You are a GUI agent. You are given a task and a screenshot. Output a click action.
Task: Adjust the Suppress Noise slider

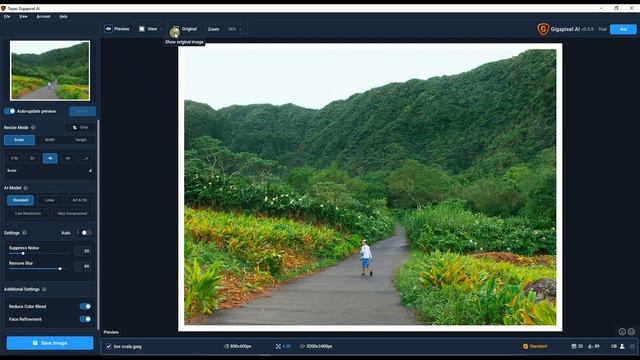point(40,253)
